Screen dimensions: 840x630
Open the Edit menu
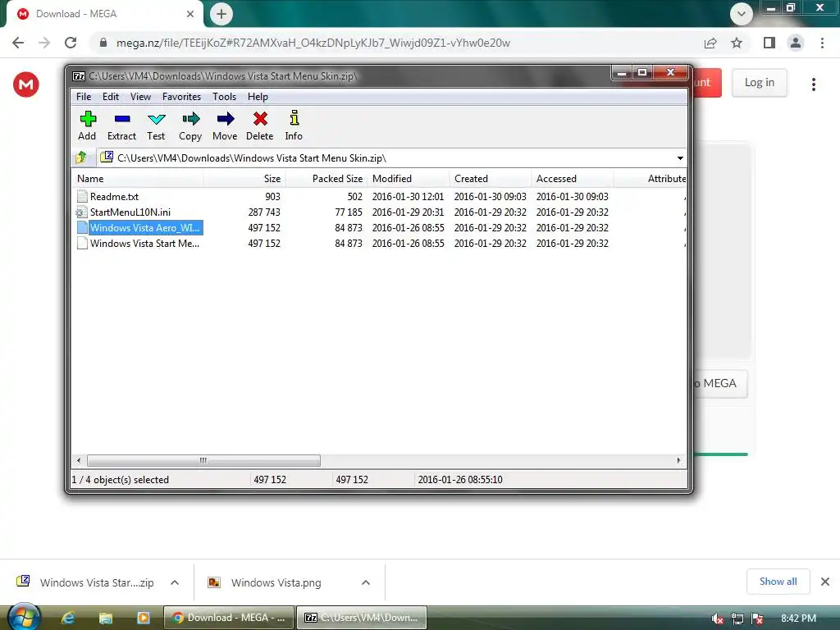click(111, 97)
